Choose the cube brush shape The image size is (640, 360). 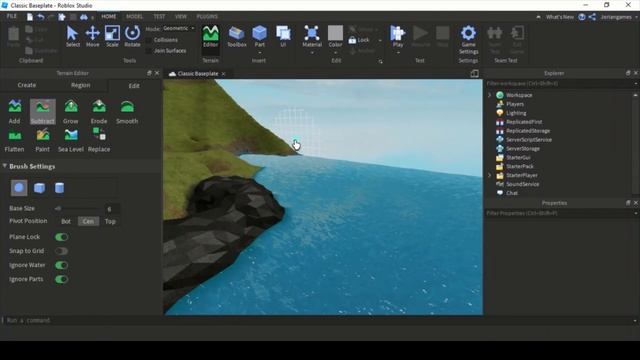click(39, 188)
